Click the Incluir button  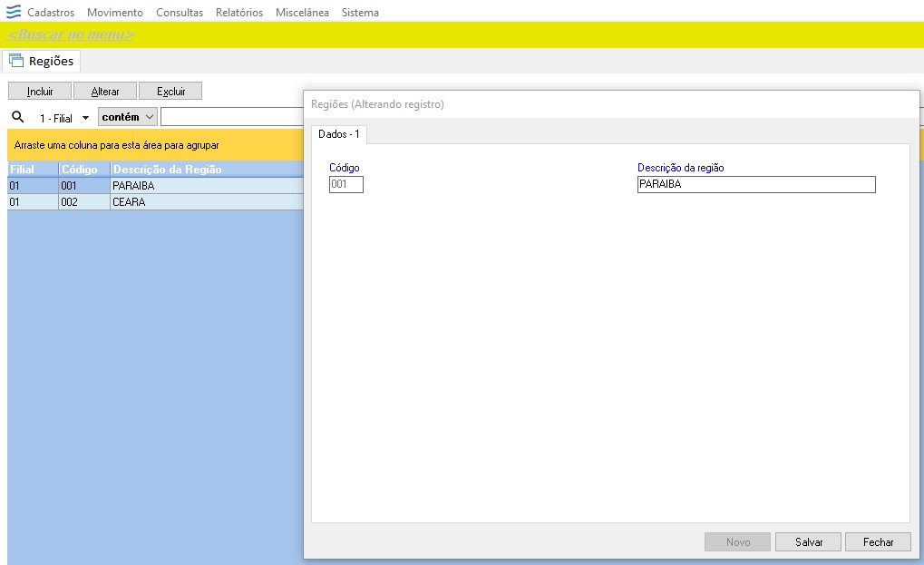(x=40, y=92)
